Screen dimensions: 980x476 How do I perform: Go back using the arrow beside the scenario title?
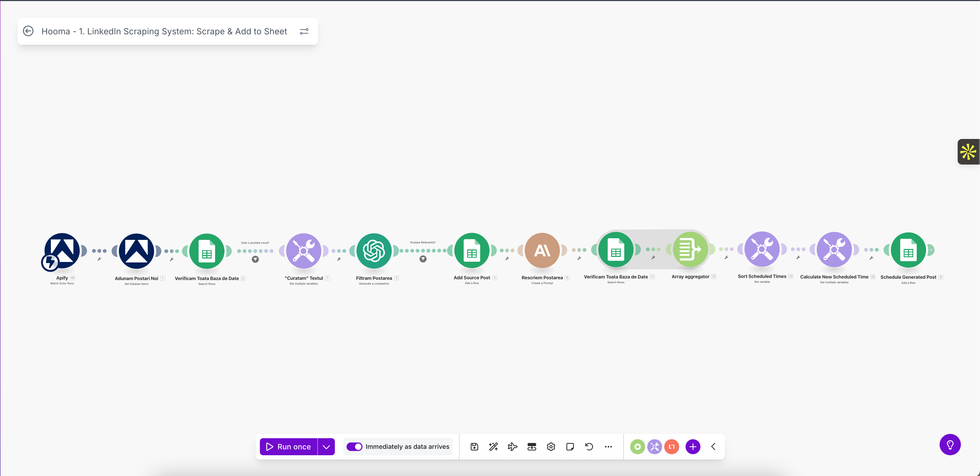(28, 31)
